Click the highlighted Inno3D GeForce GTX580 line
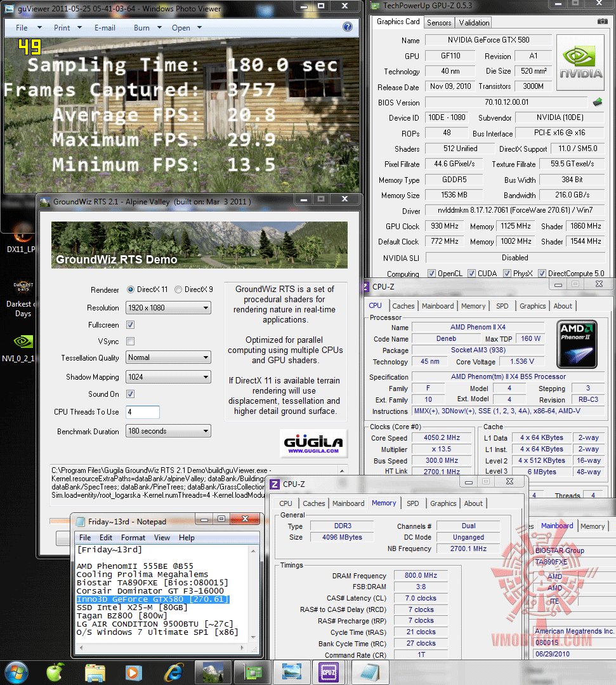 pyautogui.click(x=153, y=599)
